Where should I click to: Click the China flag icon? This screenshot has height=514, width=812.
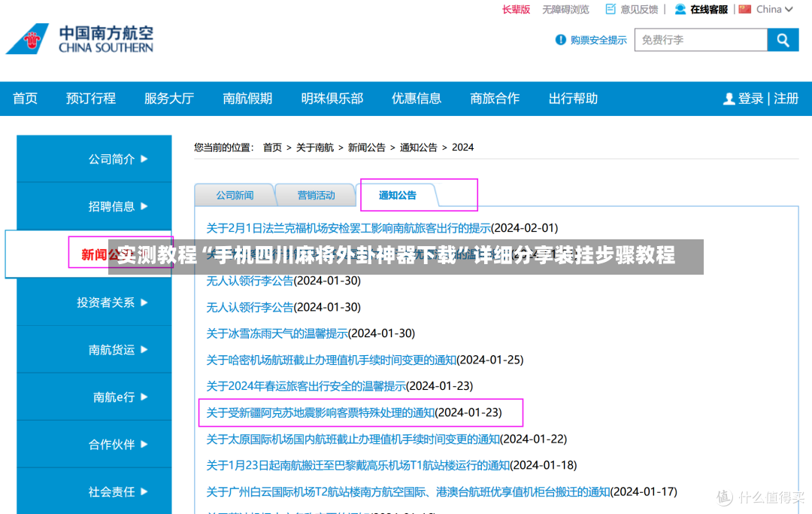pyautogui.click(x=744, y=9)
